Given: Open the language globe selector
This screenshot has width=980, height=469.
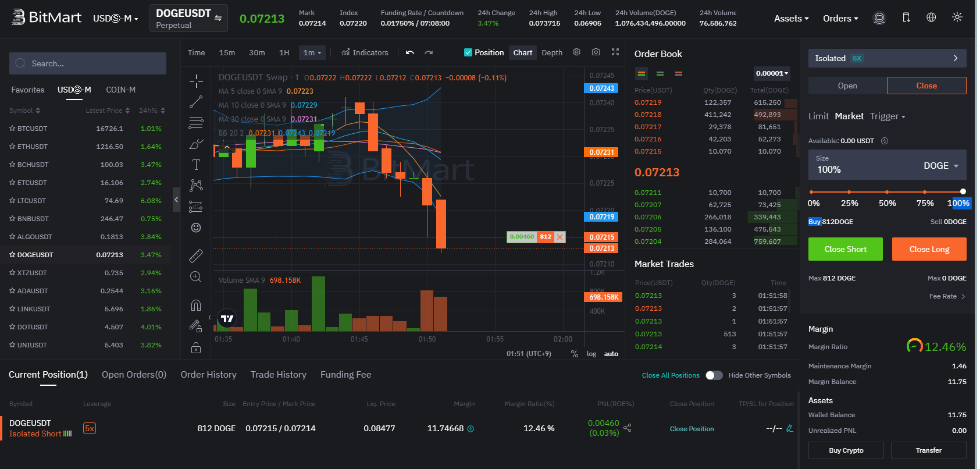Looking at the screenshot, I should click(x=931, y=17).
